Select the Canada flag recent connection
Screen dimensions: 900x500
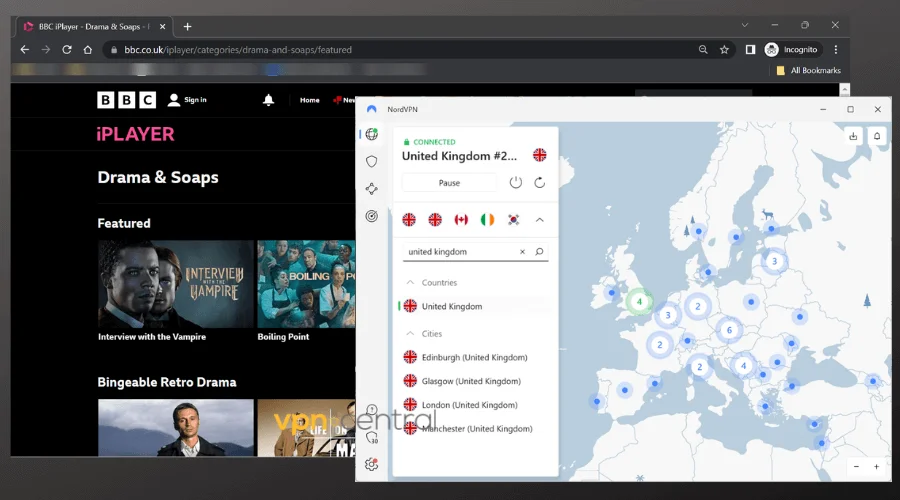coord(461,220)
